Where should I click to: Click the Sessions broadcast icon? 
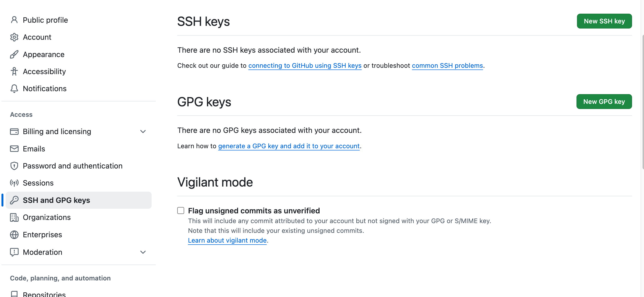(14, 183)
